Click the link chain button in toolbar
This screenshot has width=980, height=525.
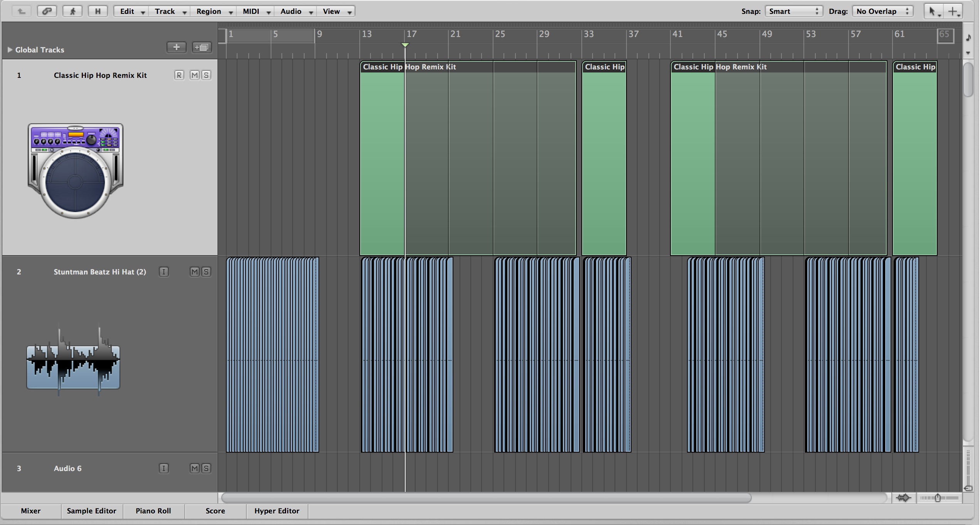[x=47, y=11]
